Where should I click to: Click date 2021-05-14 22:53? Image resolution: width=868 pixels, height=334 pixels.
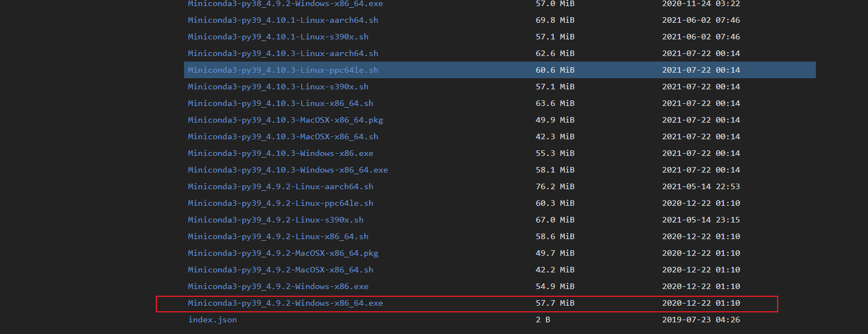point(701,186)
